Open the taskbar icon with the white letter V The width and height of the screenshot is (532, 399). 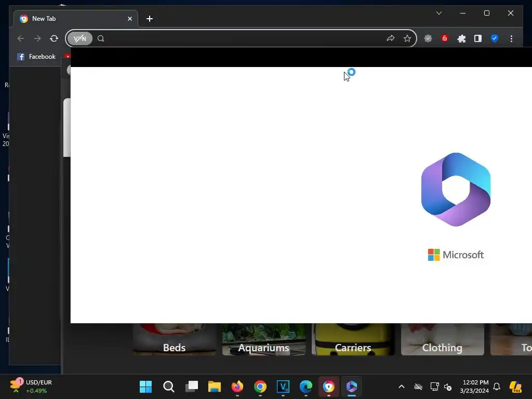[283, 387]
